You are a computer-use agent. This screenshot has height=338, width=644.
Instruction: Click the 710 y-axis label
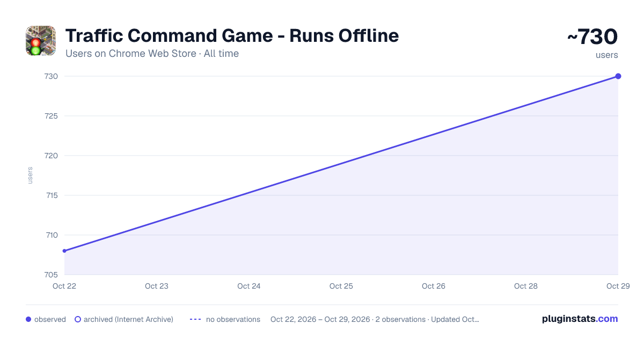click(52, 235)
